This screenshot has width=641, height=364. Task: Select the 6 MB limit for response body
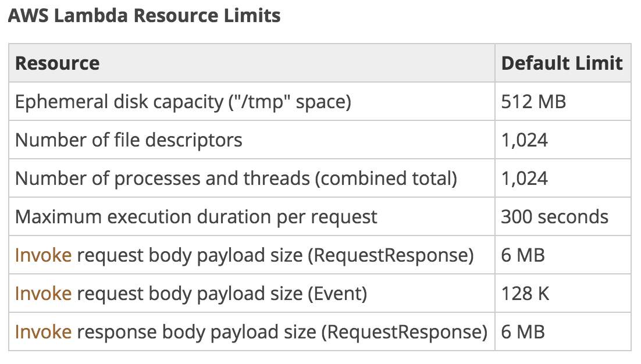tap(522, 332)
